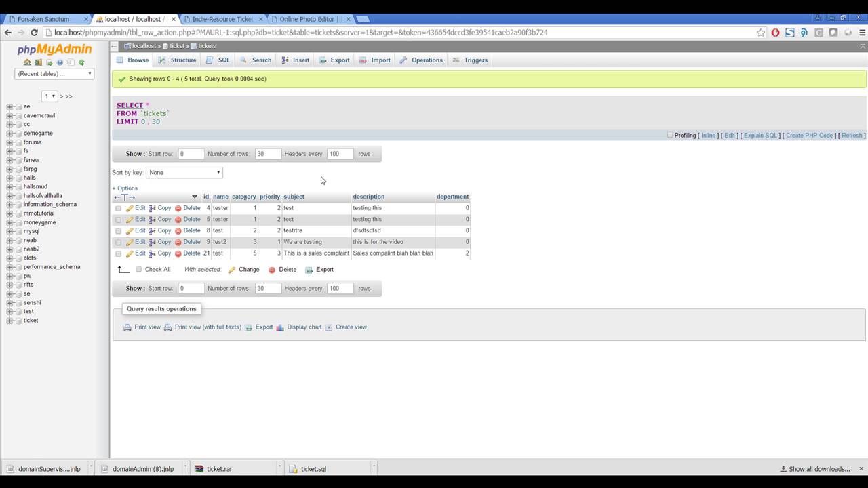
Task: Expand the 'mysql' database tree node
Action: [9, 231]
